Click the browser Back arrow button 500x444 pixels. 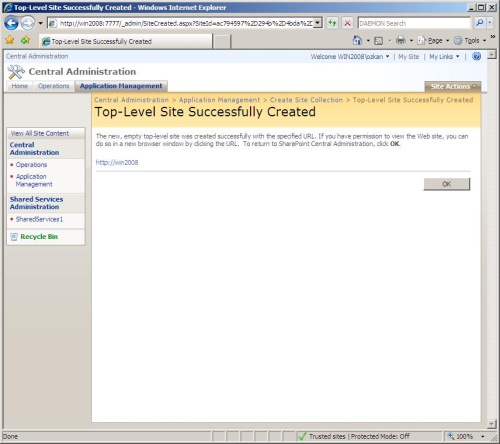point(11,23)
